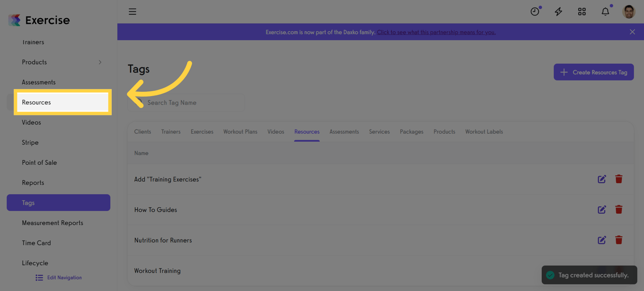Edit the "How To Guides" tag
The height and width of the screenshot is (291, 644).
tap(602, 210)
